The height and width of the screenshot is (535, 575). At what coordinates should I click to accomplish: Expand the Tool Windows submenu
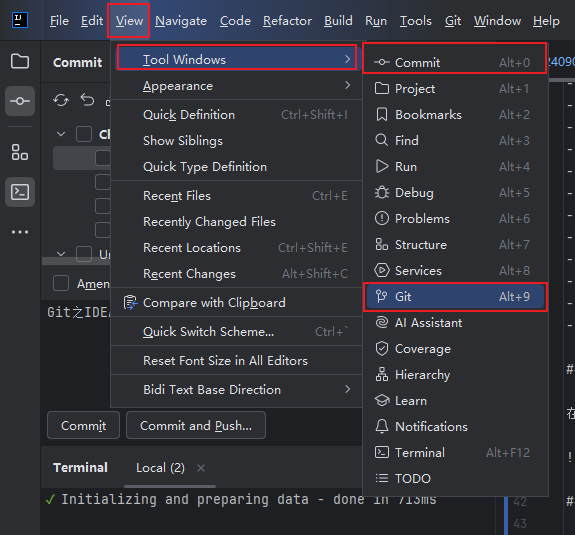237,59
